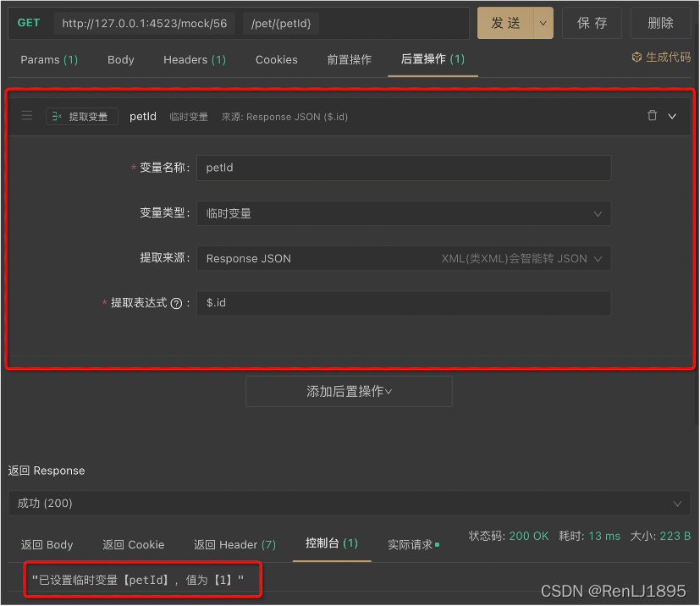The image size is (700, 606).
Task: Click the 来源: Response JSON ($.id) summary
Action: click(284, 117)
